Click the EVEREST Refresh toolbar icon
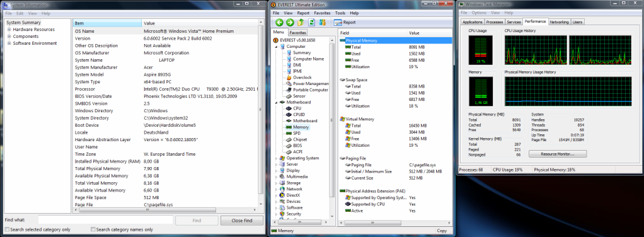The width and height of the screenshot is (644, 237). pyautogui.click(x=311, y=22)
